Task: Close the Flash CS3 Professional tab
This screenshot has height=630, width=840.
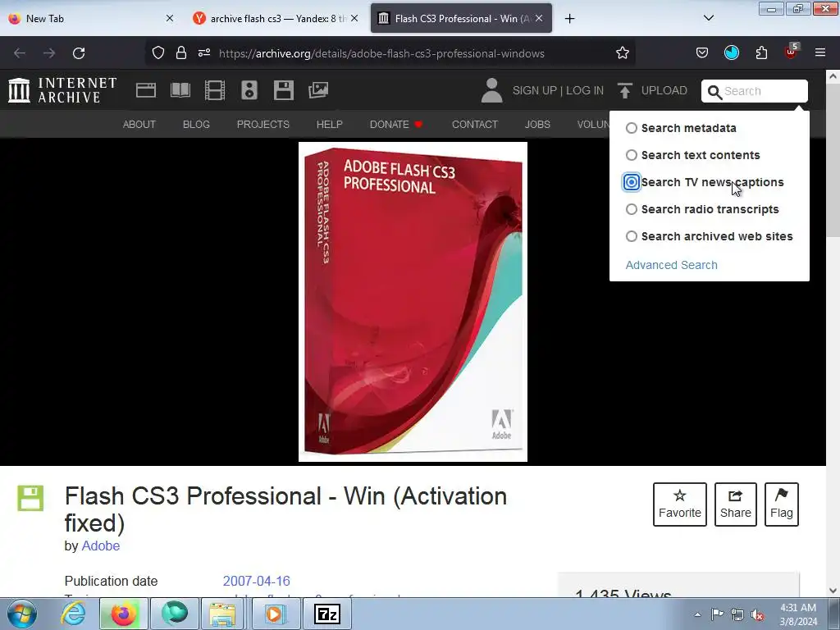Action: coord(539,18)
